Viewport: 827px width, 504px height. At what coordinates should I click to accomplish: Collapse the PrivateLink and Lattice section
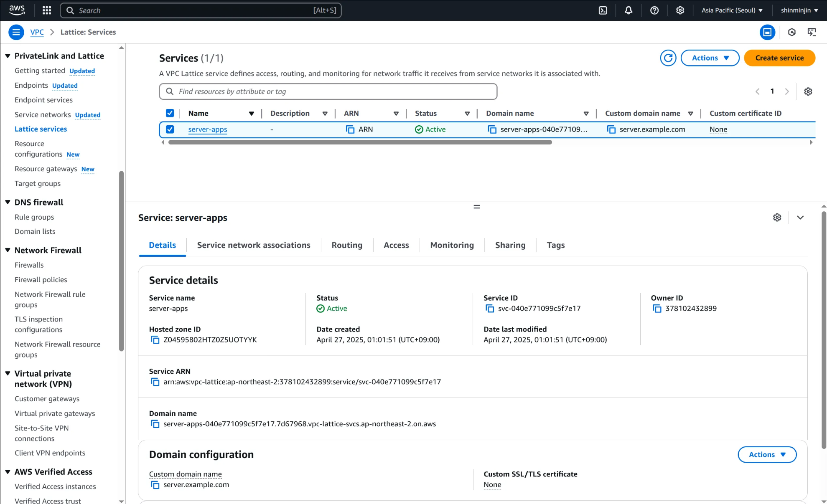(8, 56)
